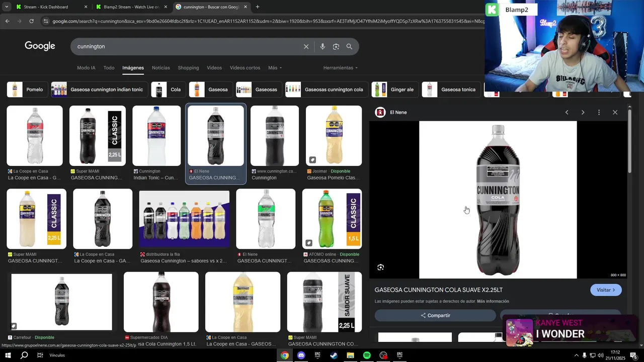The width and height of the screenshot is (644, 362).
Task: Filter by the Ginger ale chip
Action: (x=395, y=89)
